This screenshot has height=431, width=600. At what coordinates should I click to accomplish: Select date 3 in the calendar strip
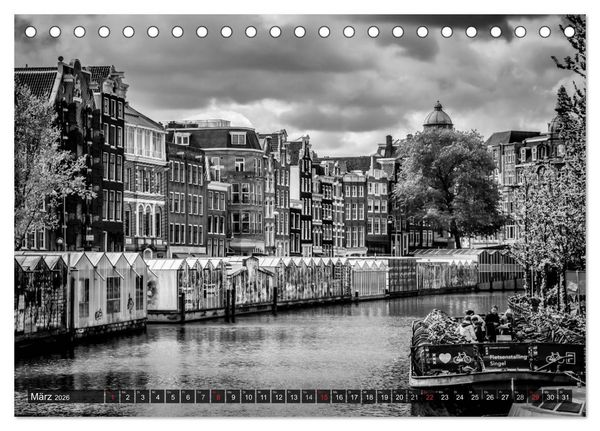tap(142, 397)
